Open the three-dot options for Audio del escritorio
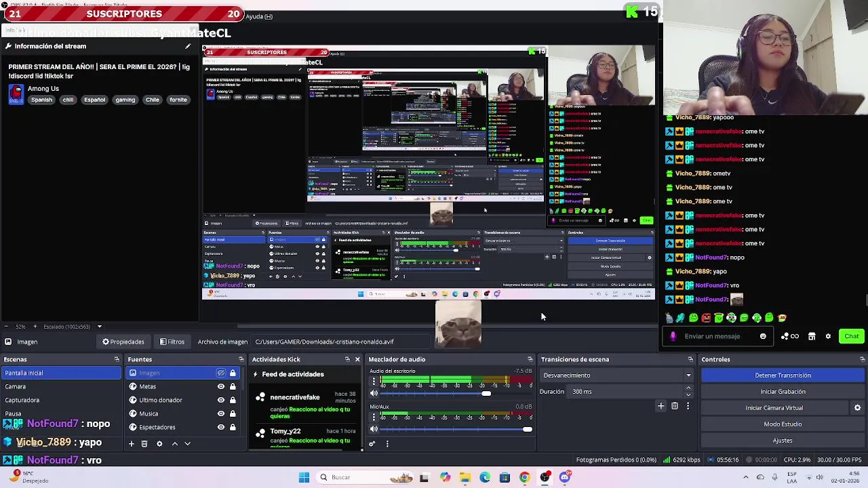The height and width of the screenshot is (488, 868). pyautogui.click(x=373, y=382)
